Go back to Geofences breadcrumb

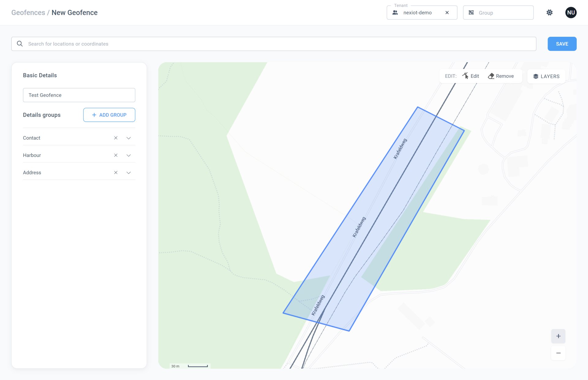[28, 13]
